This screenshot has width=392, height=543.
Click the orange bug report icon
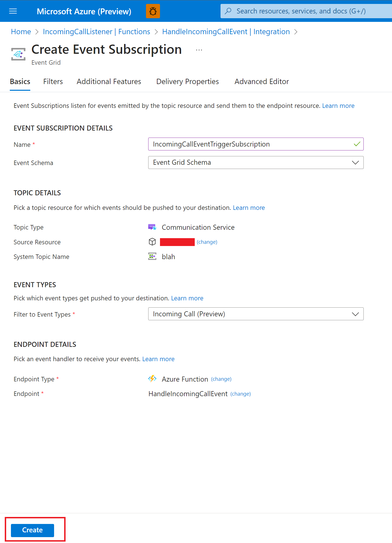click(153, 11)
